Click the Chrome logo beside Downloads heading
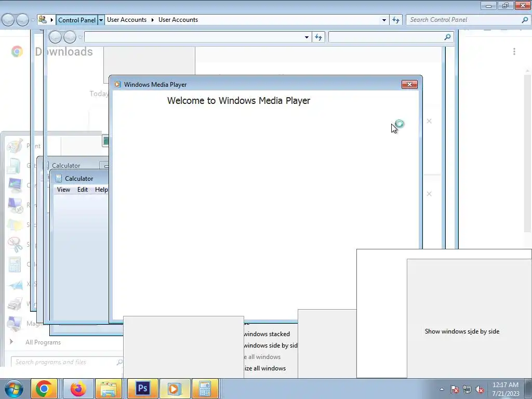Image resolution: width=532 pixels, height=399 pixels. click(x=17, y=51)
